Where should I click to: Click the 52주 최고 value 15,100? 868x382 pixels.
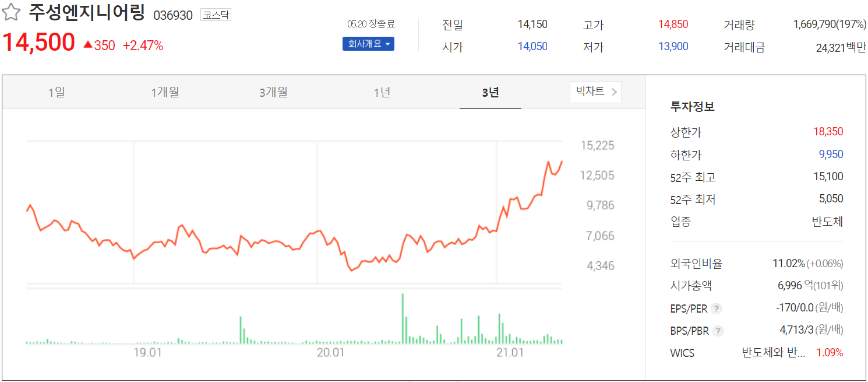(x=828, y=177)
